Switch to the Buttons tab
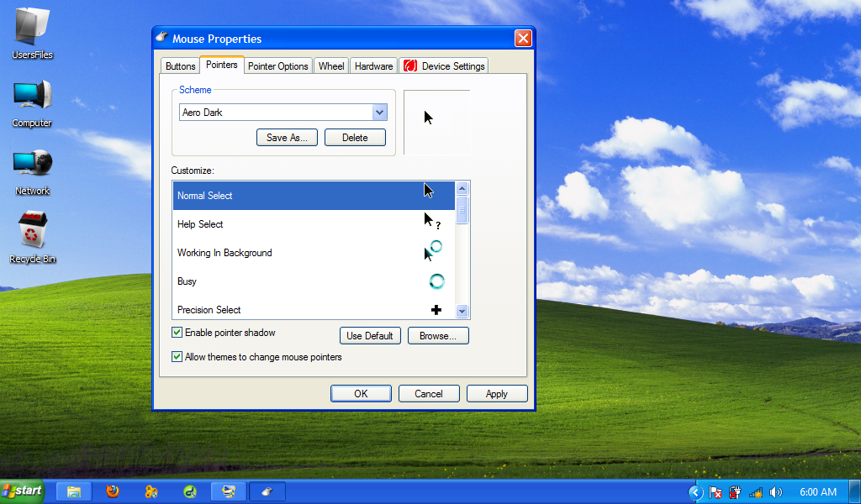 click(x=180, y=66)
